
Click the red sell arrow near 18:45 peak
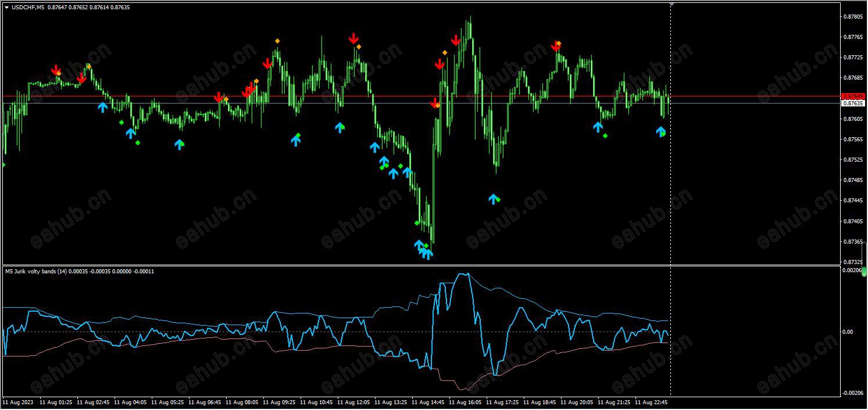click(556, 46)
